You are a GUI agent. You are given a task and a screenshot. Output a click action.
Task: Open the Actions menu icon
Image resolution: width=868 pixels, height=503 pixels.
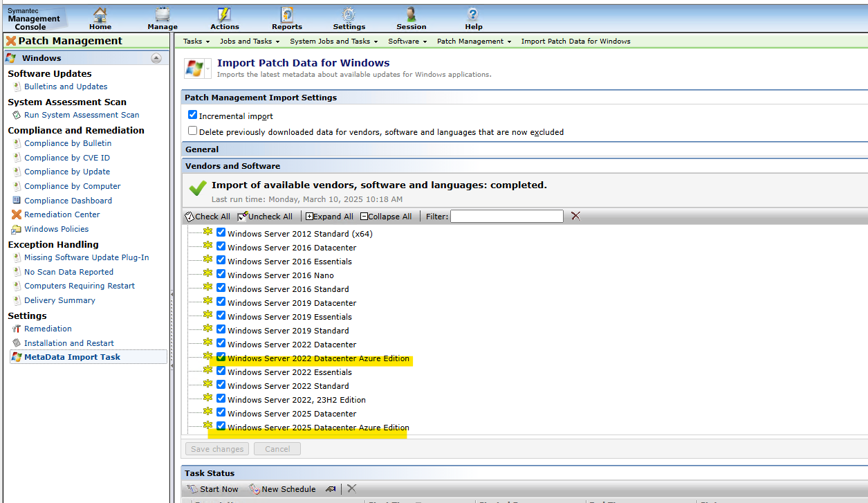(x=224, y=15)
